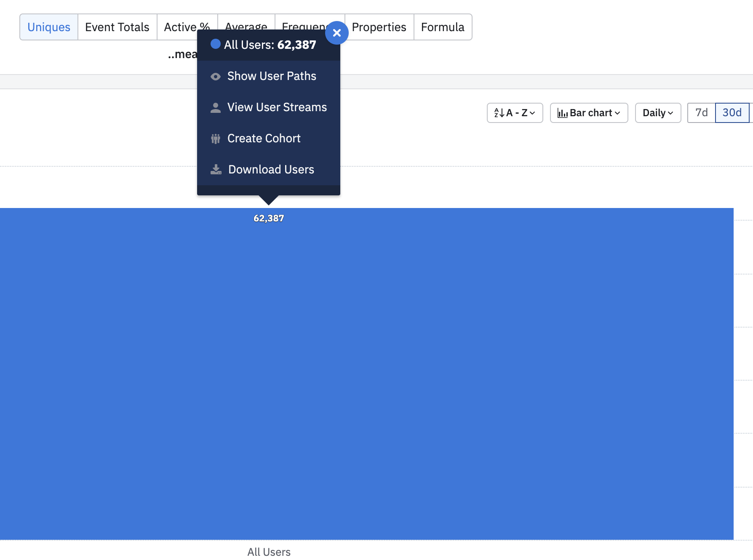The height and width of the screenshot is (560, 753).
Task: Open the Event Totals tab
Action: coord(117,27)
